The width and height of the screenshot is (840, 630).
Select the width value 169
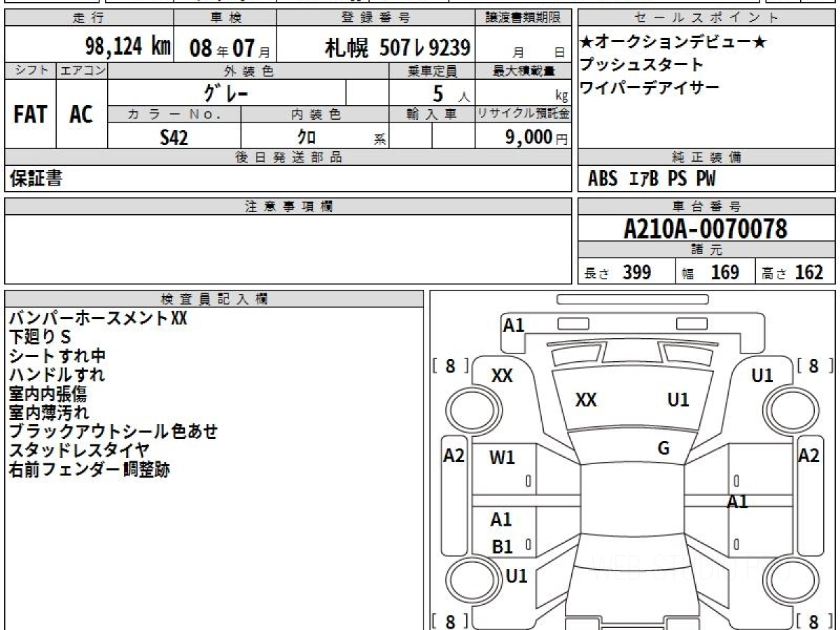(725, 272)
